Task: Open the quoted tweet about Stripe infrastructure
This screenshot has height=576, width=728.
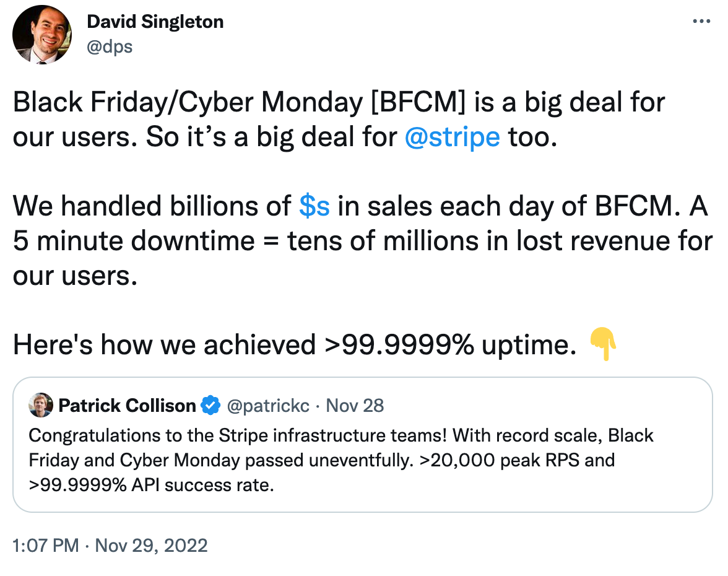Action: 363,445
